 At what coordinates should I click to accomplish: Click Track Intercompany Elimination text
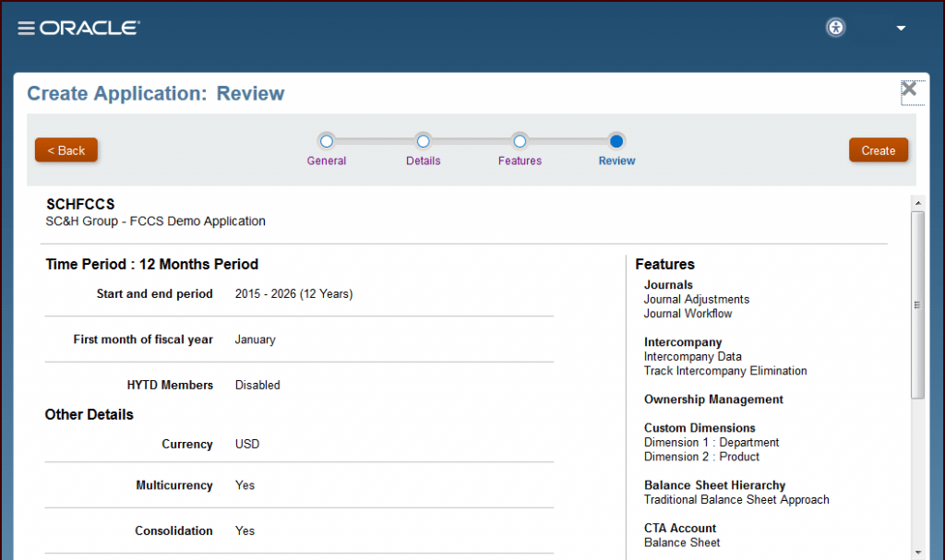click(725, 371)
